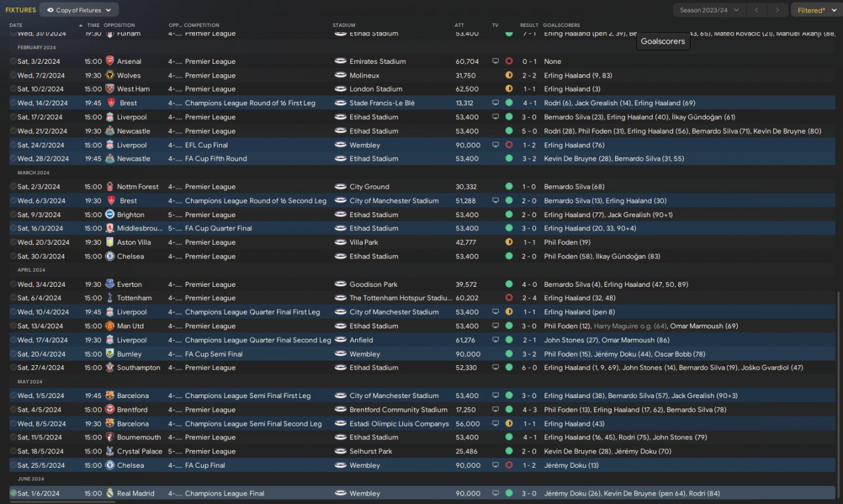
Task: Click the stadium icon next to Goodison Park
Action: pos(340,284)
